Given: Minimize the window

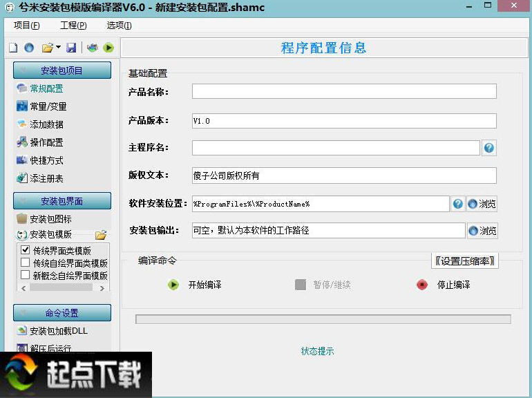Looking at the screenshot, I should click(x=469, y=6).
